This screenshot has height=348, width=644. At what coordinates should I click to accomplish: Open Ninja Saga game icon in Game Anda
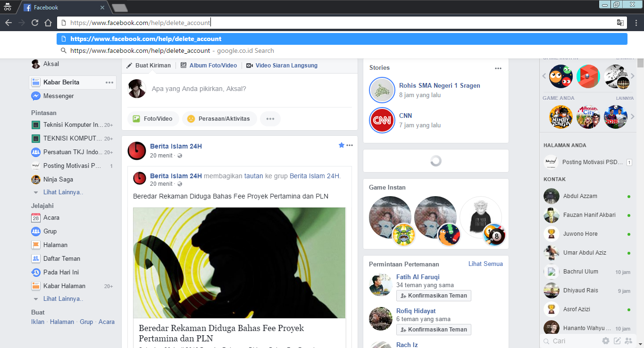tap(561, 117)
